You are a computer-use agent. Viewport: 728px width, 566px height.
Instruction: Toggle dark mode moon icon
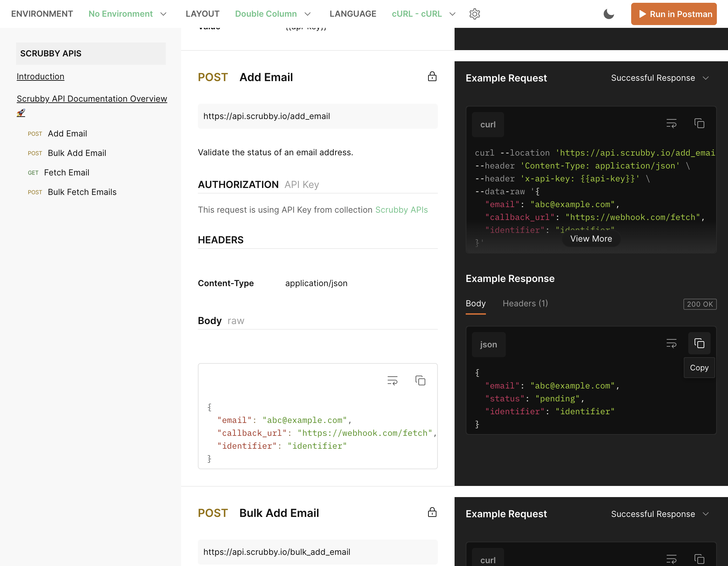pyautogui.click(x=609, y=14)
